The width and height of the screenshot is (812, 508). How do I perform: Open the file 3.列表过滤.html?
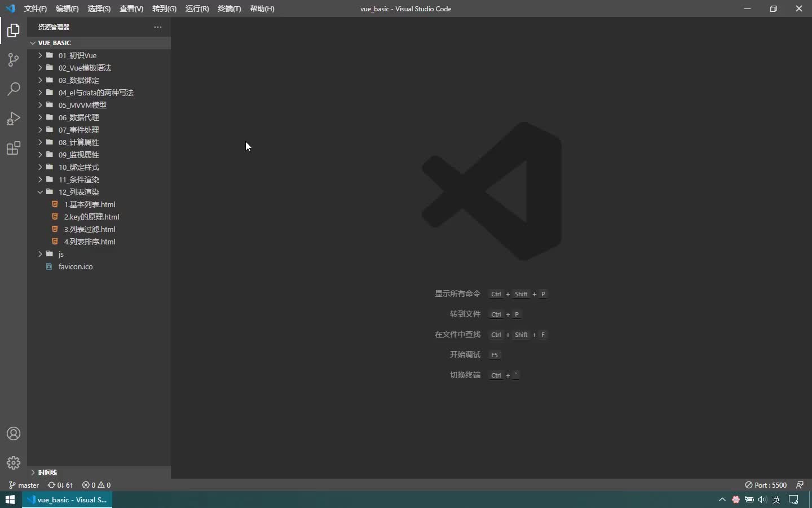[99, 229]
